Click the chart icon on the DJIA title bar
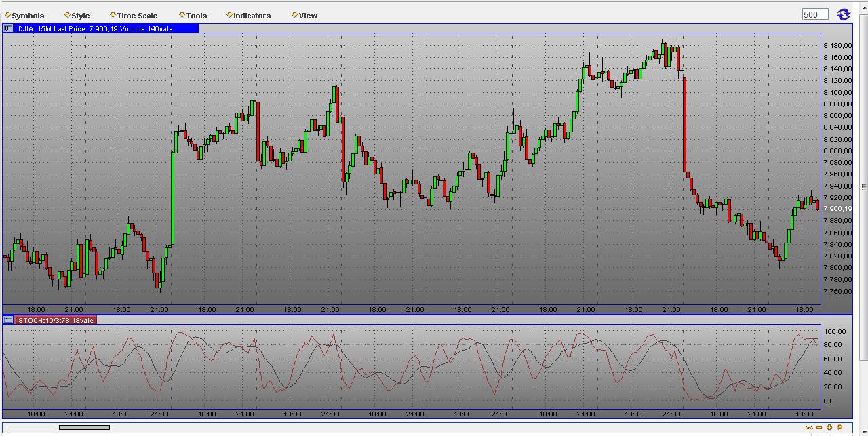Image resolution: width=868 pixels, height=436 pixels. click(7, 28)
